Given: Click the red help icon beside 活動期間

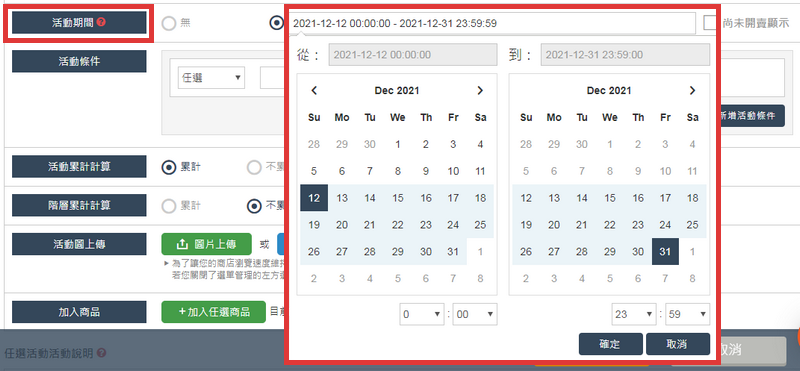Looking at the screenshot, I should tap(101, 22).
